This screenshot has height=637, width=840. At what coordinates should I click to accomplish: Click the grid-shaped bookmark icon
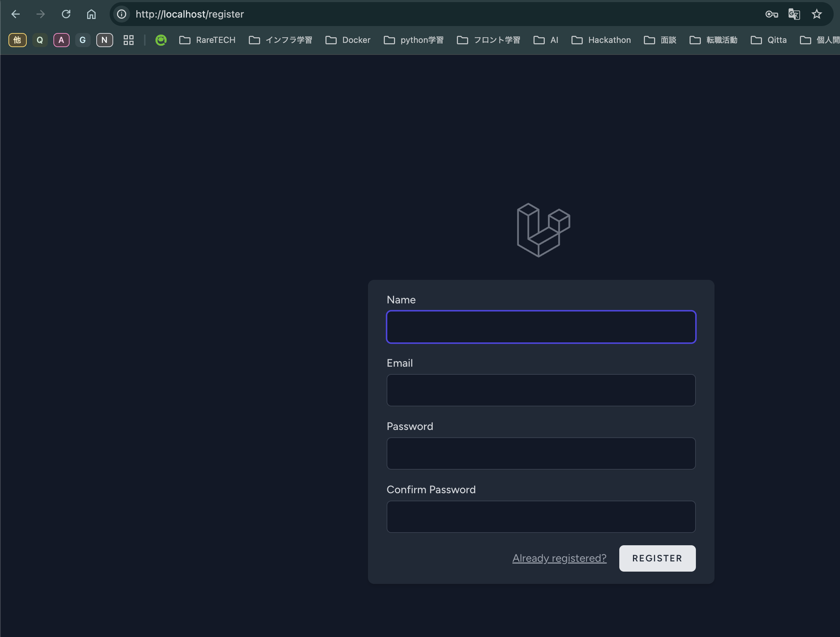pos(128,39)
